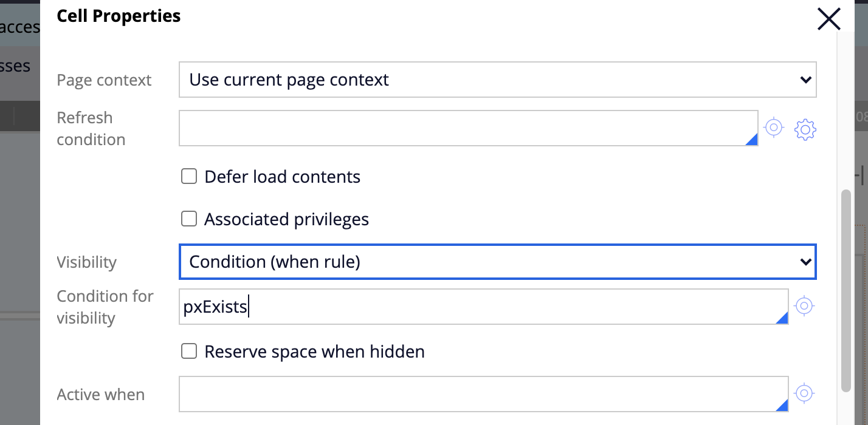Click the target icon beside Active when
The height and width of the screenshot is (425, 868).
pos(804,393)
